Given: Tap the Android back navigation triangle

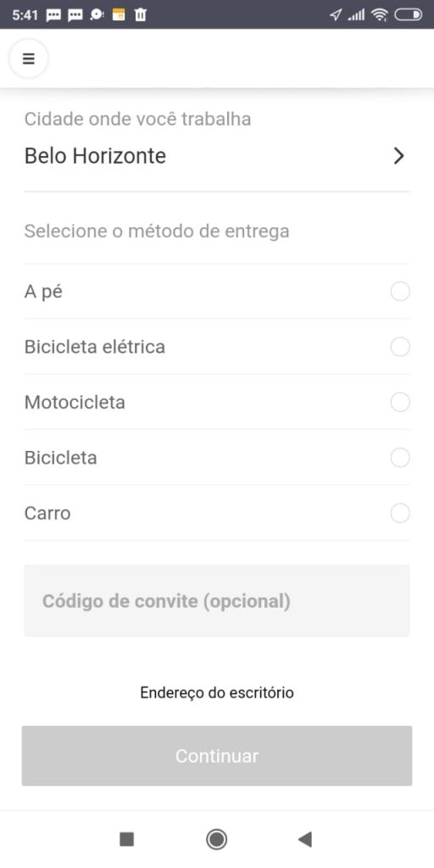Looking at the screenshot, I should pyautogui.click(x=305, y=839).
